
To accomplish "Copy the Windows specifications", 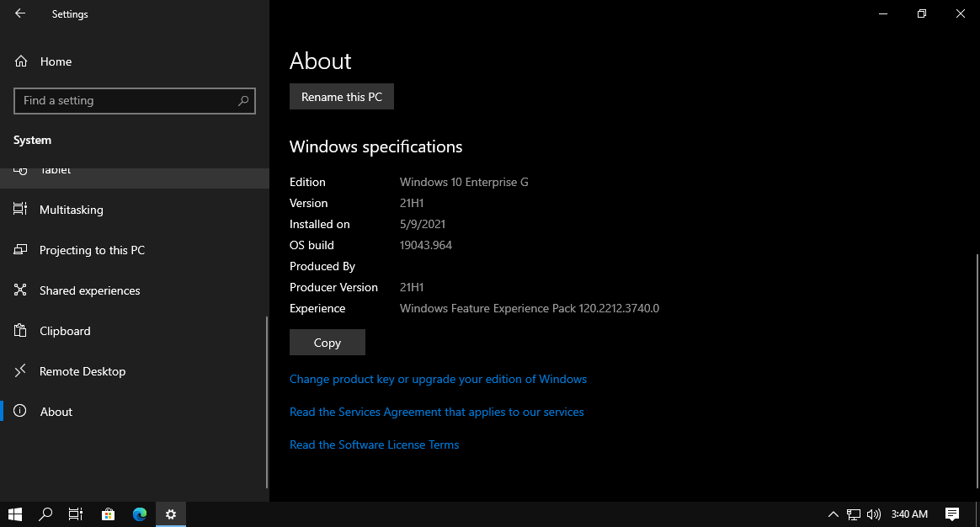I will tap(327, 342).
